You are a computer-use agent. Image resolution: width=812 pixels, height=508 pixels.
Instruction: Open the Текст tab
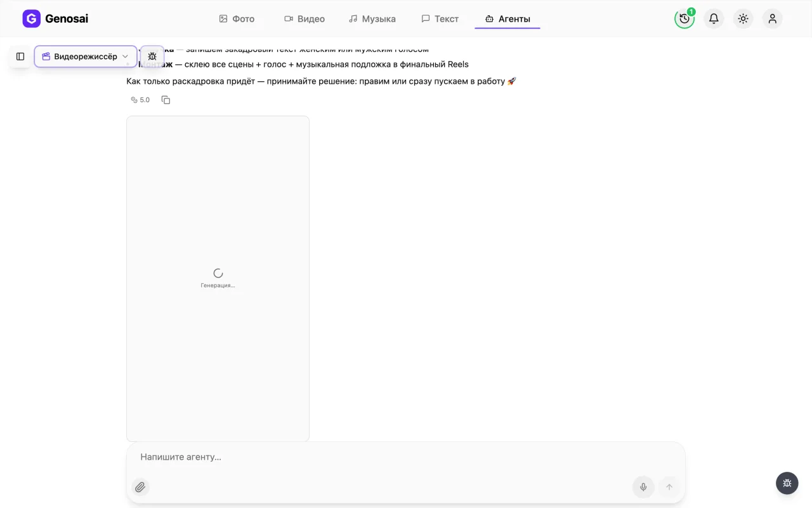pos(440,19)
